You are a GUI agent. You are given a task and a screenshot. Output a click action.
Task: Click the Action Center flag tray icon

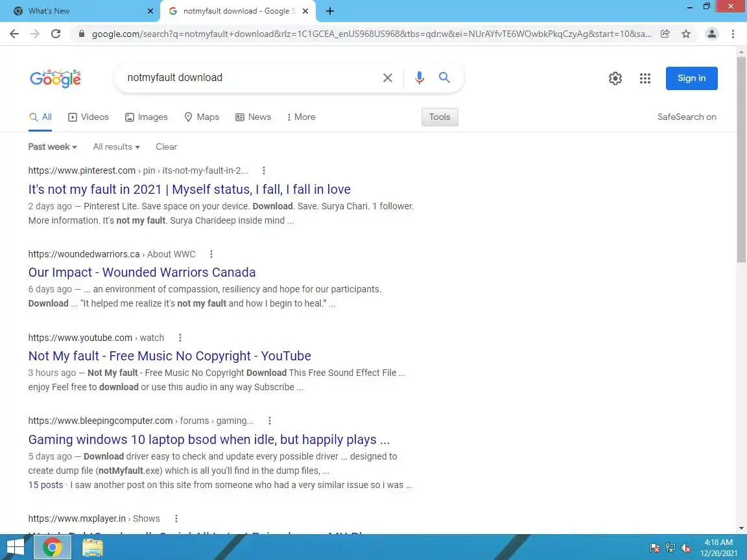[654, 548]
